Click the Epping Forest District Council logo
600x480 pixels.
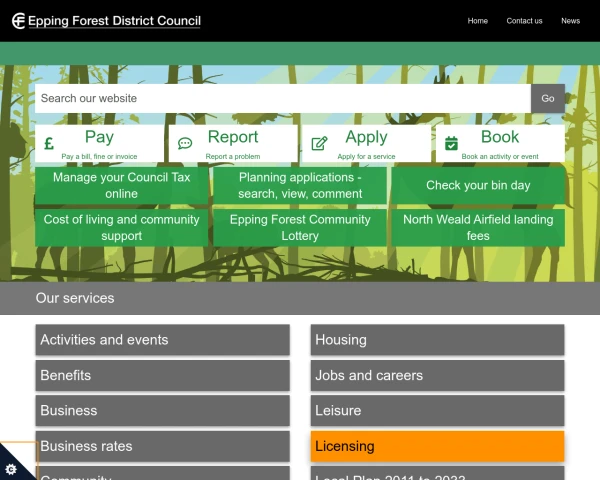106,21
